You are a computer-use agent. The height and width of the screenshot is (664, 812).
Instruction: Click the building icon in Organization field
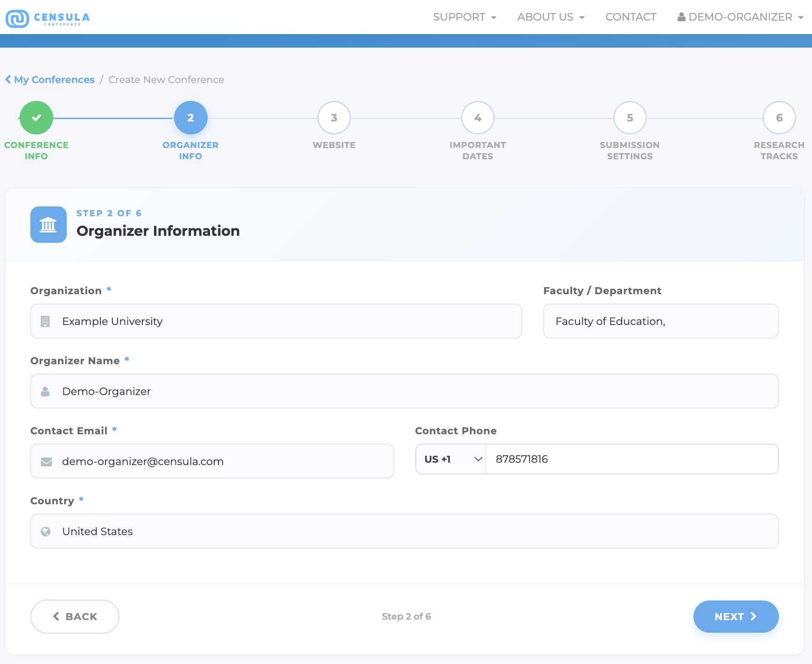coord(45,321)
